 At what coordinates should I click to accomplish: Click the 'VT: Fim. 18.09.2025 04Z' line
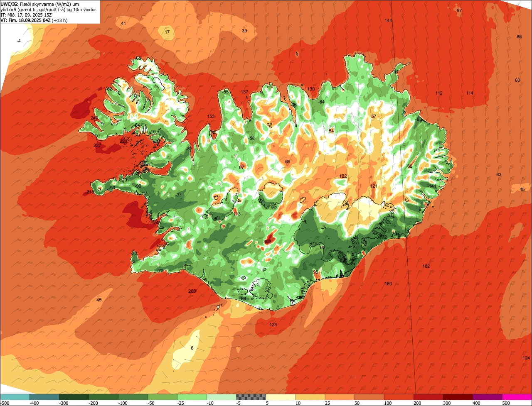[x=34, y=20]
